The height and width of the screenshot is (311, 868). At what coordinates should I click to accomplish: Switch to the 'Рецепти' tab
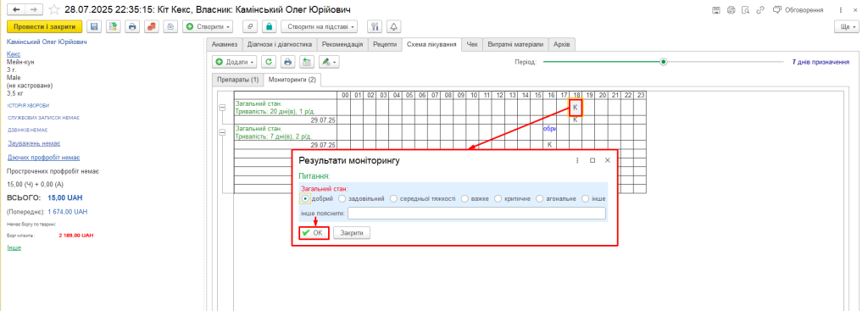(x=385, y=44)
